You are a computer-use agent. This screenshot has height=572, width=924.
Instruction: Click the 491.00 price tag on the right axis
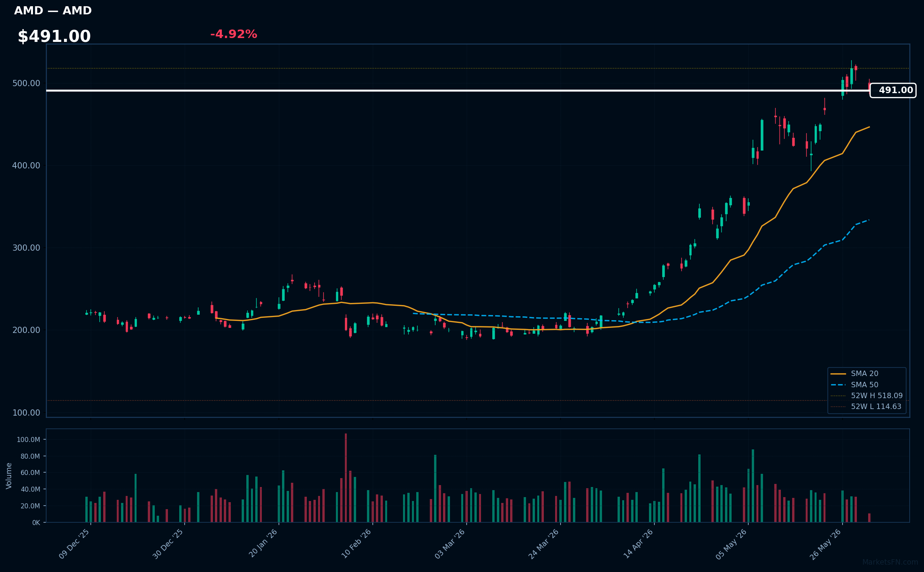(x=893, y=90)
